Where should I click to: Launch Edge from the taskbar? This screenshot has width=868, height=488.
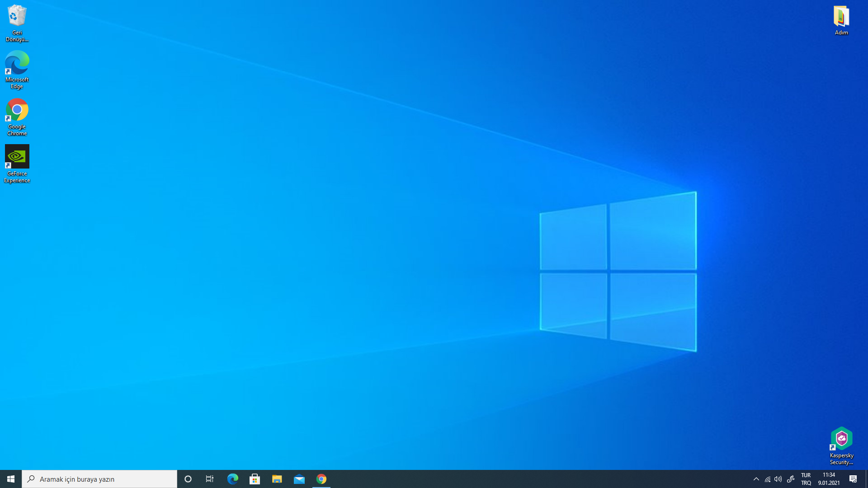click(x=232, y=479)
